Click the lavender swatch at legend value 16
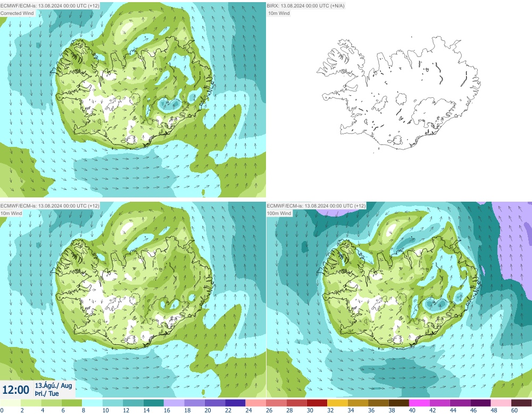 174,403
